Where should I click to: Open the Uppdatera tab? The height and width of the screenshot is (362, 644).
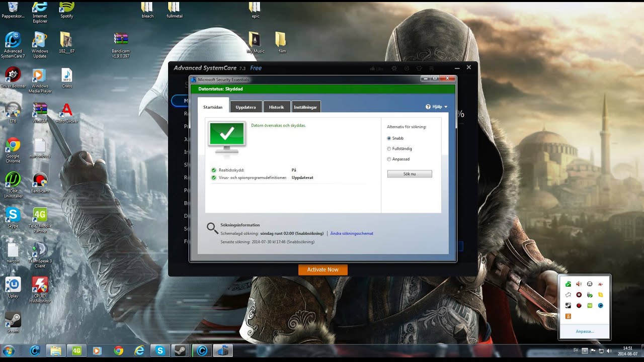(x=246, y=107)
